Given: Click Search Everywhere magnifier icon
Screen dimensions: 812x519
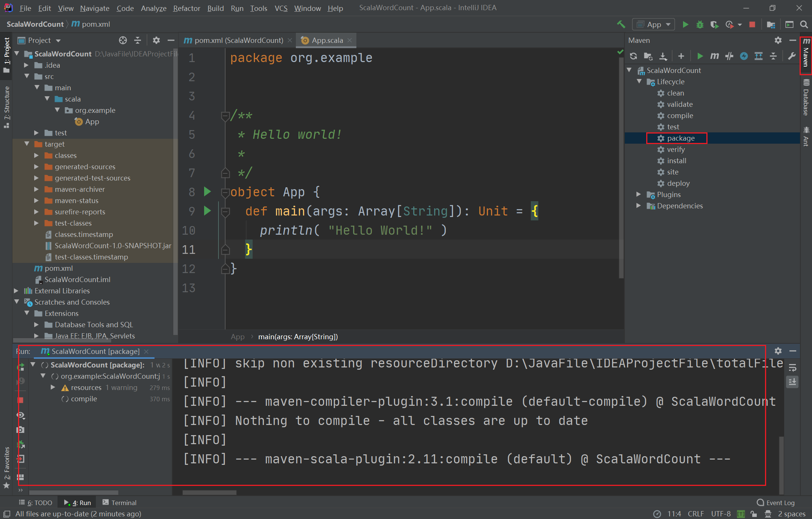Looking at the screenshot, I should [804, 24].
